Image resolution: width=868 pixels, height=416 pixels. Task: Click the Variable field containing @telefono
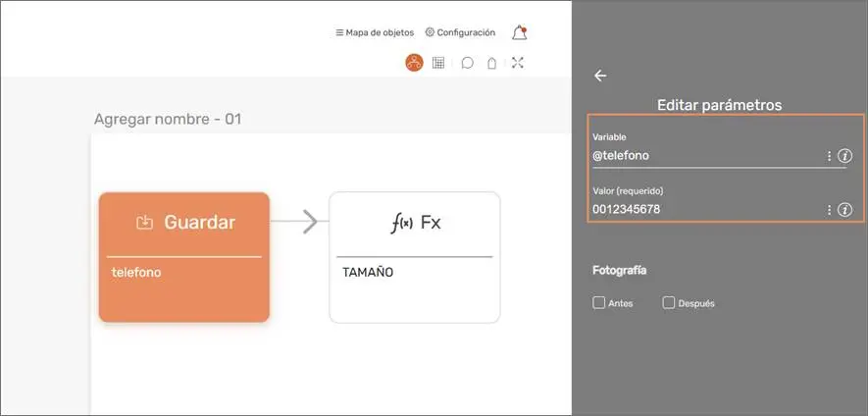click(x=704, y=156)
